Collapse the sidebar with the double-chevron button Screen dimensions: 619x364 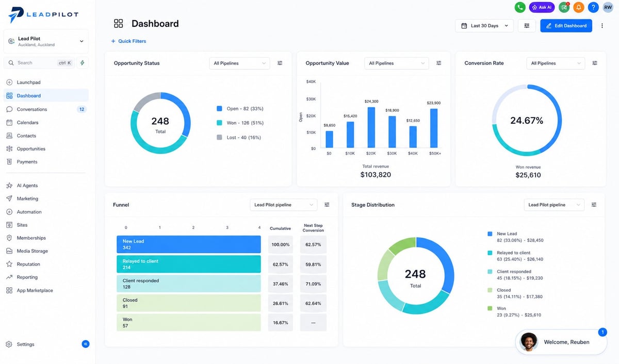(86, 344)
